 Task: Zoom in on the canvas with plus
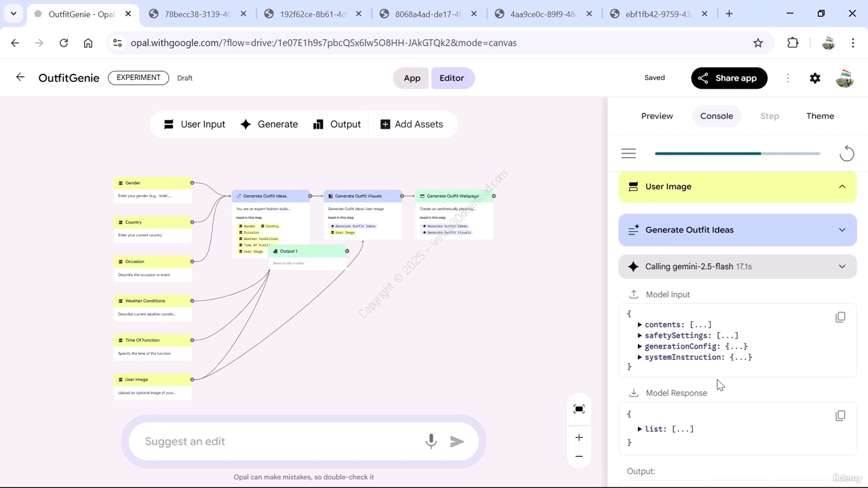(x=579, y=438)
